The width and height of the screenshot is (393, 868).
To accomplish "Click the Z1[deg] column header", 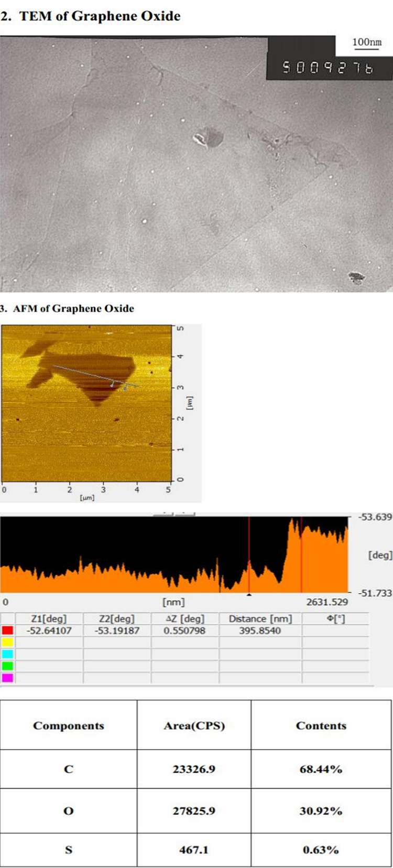I will pos(49,619).
